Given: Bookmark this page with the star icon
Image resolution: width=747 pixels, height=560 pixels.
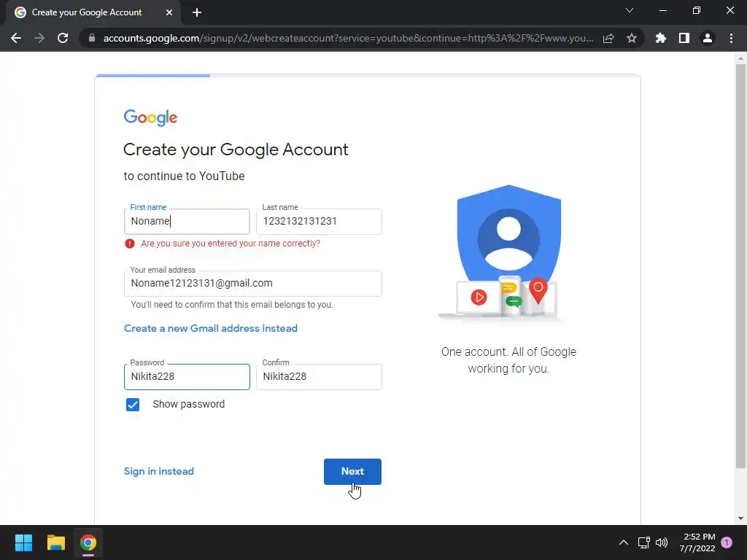Looking at the screenshot, I should (632, 38).
